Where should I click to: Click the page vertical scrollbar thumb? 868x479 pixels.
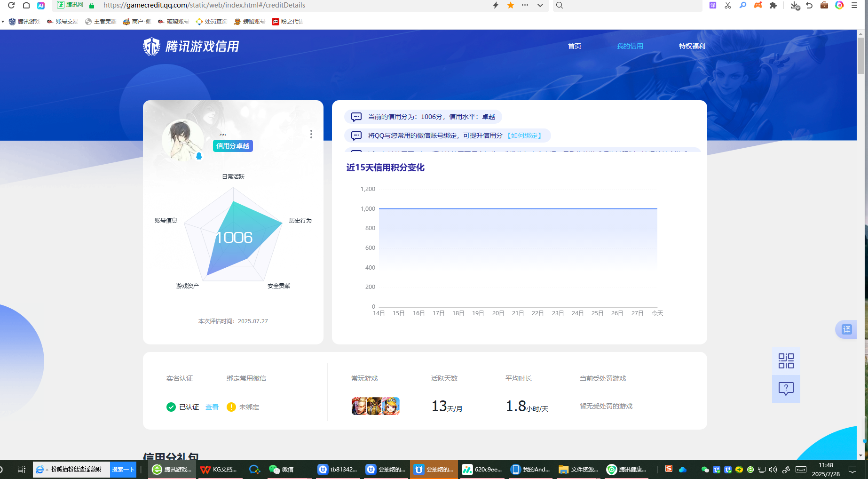(x=861, y=56)
